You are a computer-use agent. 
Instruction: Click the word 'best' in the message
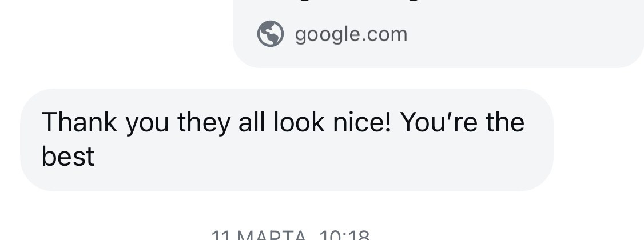(x=67, y=157)
